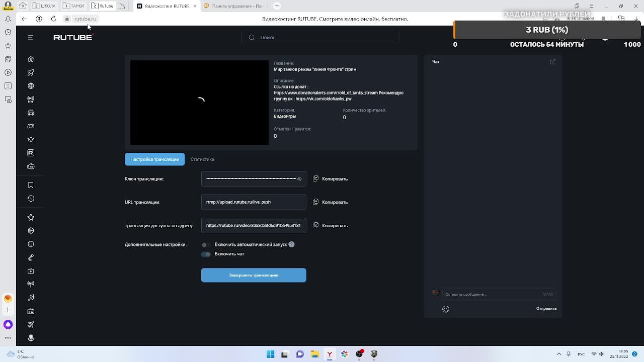
Task: Send the chat message with Отправить
Action: pos(546,308)
